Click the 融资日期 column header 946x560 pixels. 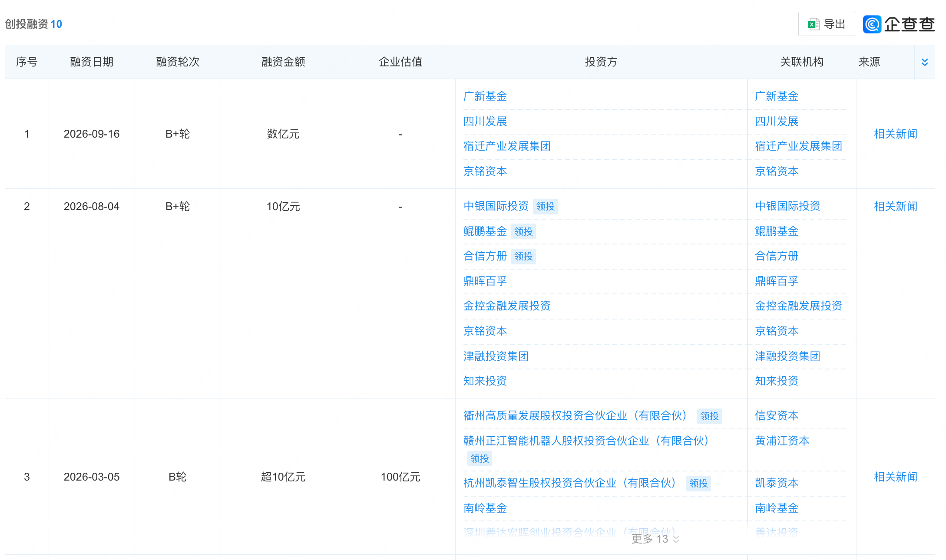(92, 62)
